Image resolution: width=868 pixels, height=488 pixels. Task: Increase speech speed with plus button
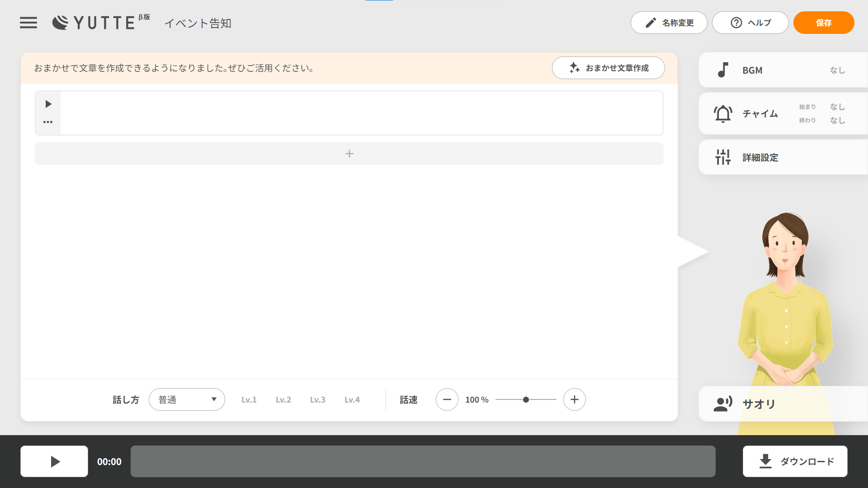(x=574, y=400)
